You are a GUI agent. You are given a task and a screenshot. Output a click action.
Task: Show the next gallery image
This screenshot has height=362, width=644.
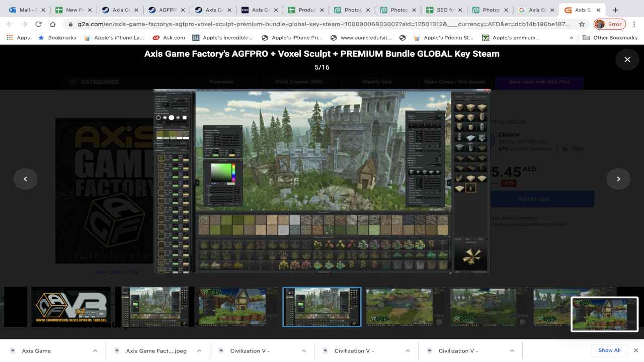coord(618,178)
